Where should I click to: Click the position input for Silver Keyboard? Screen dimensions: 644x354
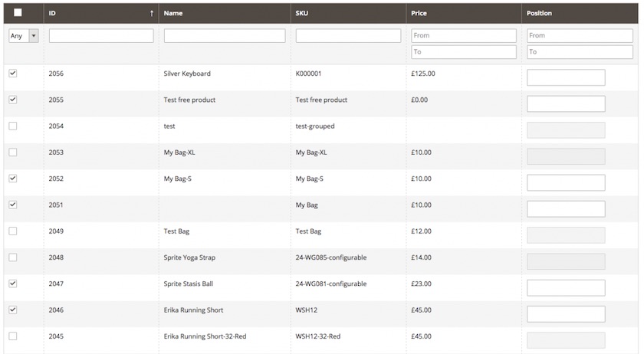pos(566,77)
